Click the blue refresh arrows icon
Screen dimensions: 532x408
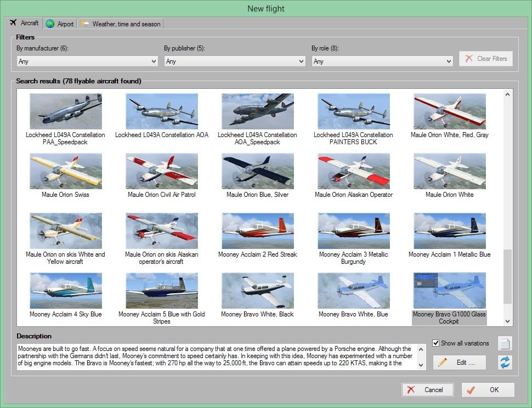click(505, 362)
